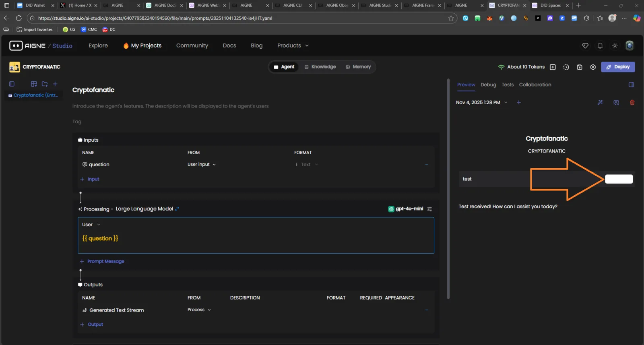644x345 pixels.
Task: Click the editor panel vertical scrollbar
Action: 448,188
